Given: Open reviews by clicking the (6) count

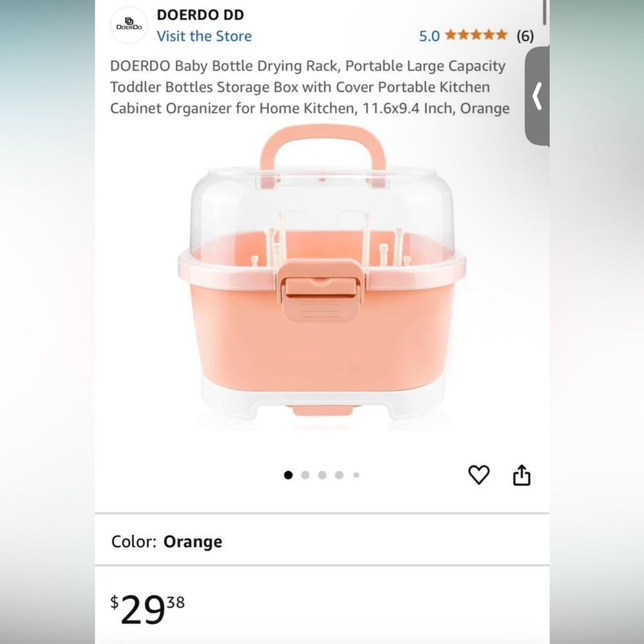Looking at the screenshot, I should tap(526, 36).
